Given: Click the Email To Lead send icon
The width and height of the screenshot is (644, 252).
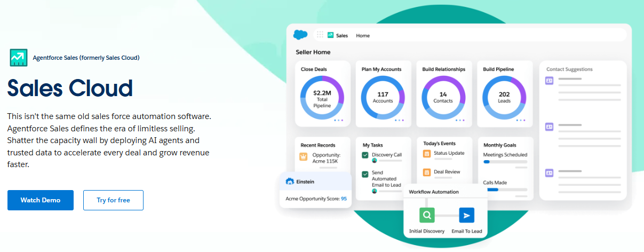Looking at the screenshot, I should [x=467, y=215].
